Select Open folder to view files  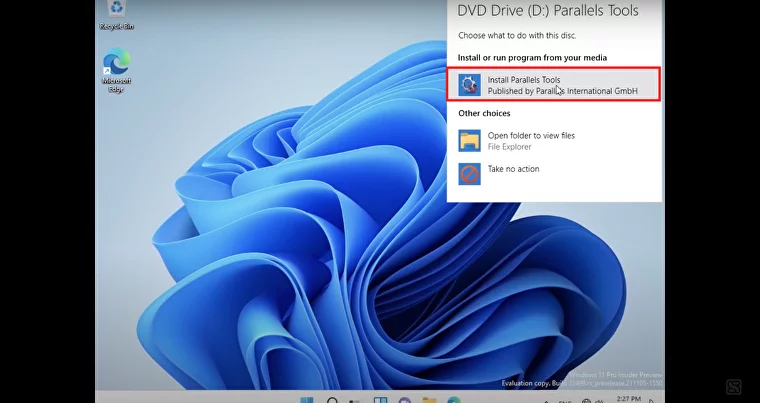[x=531, y=136]
